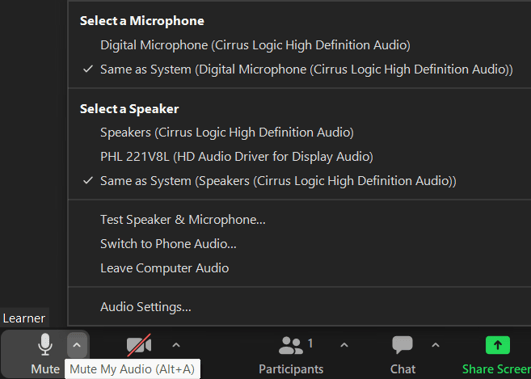Click the Learner name label
The width and height of the screenshot is (531, 379).
click(24, 318)
